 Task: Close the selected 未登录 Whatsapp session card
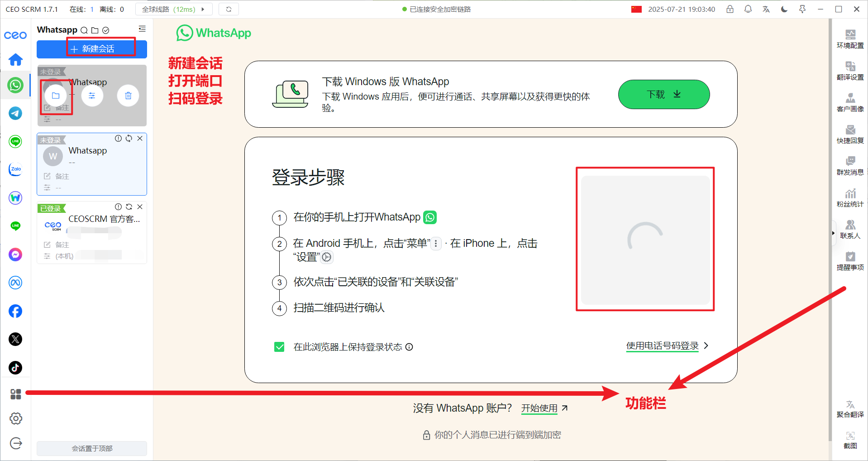[140, 139]
